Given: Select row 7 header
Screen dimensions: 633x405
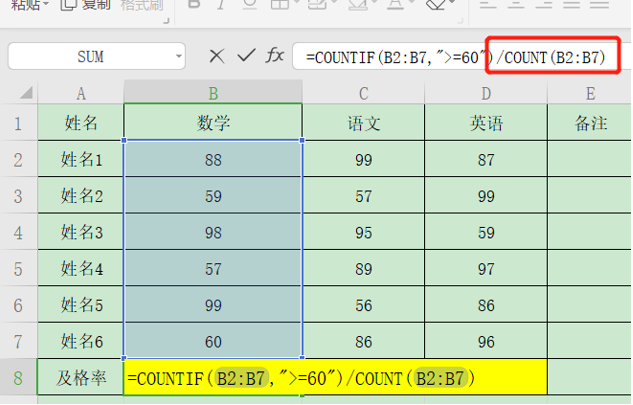Looking at the screenshot, I should 19,341.
